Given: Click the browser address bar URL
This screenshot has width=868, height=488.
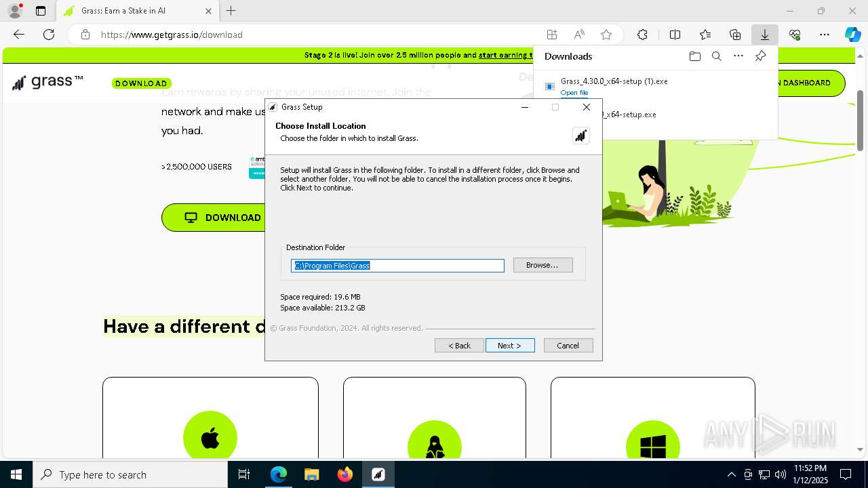Looking at the screenshot, I should point(172,35).
